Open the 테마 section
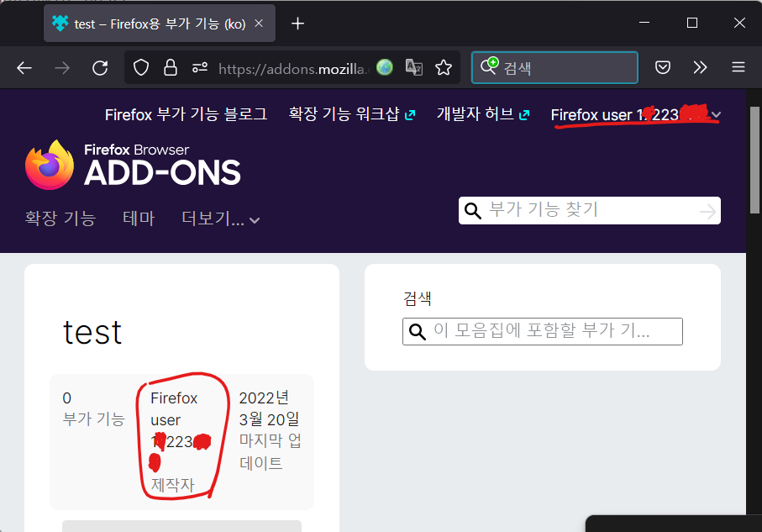762x532 pixels. coord(139,219)
